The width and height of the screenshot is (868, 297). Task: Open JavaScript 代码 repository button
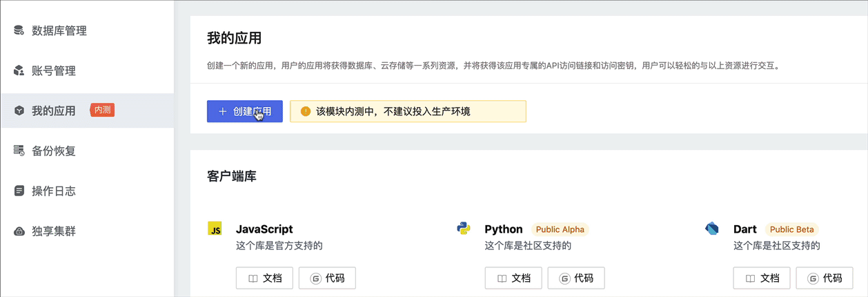click(x=327, y=278)
